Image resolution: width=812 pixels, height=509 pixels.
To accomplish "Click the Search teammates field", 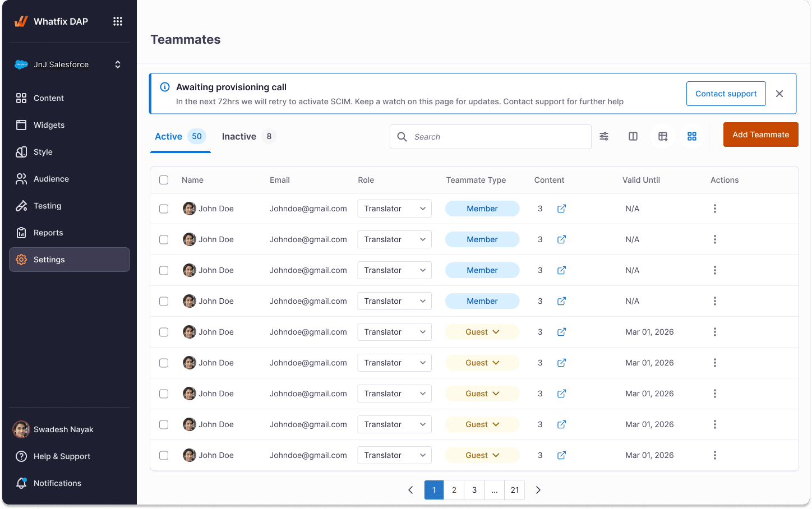I will 491,137.
